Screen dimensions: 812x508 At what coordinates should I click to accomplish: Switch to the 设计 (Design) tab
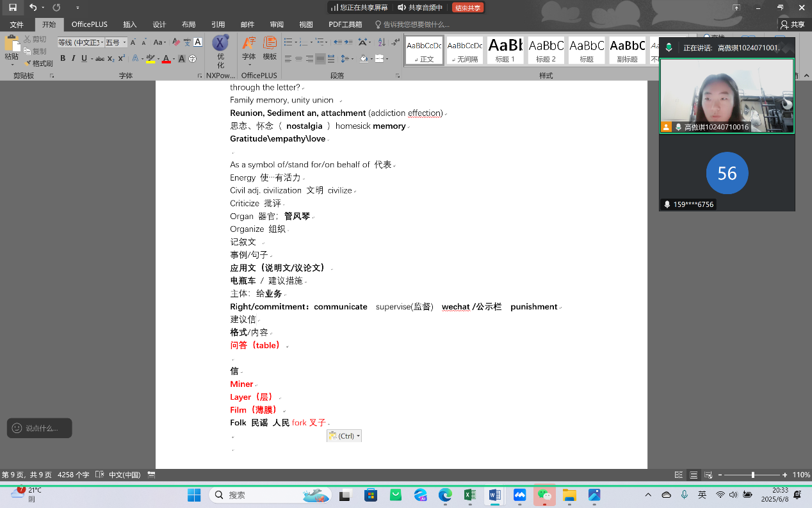159,24
